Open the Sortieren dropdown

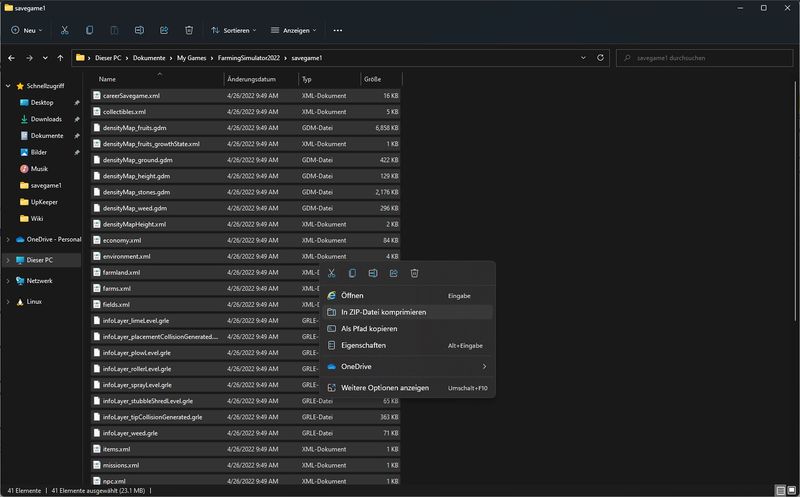[234, 30]
